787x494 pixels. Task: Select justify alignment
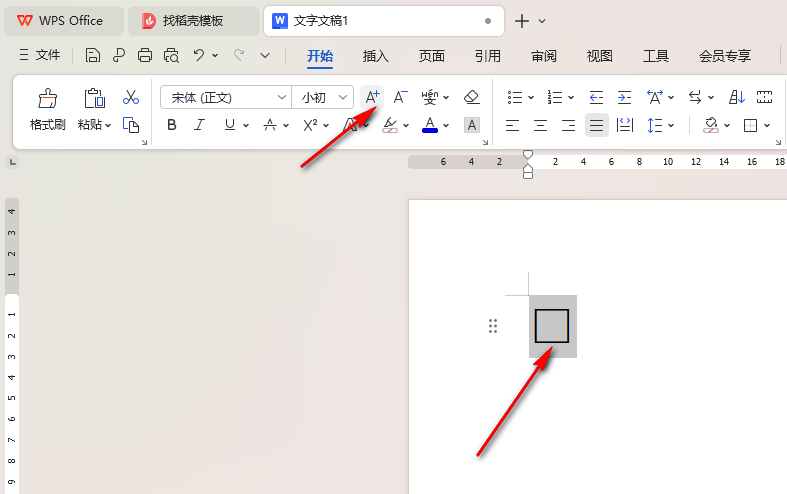tap(596, 125)
